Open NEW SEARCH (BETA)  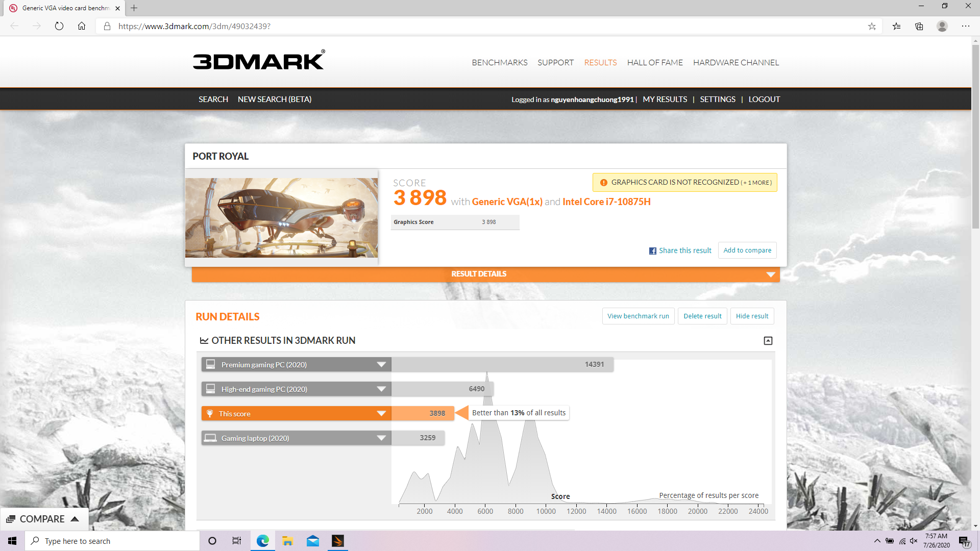coord(275,99)
